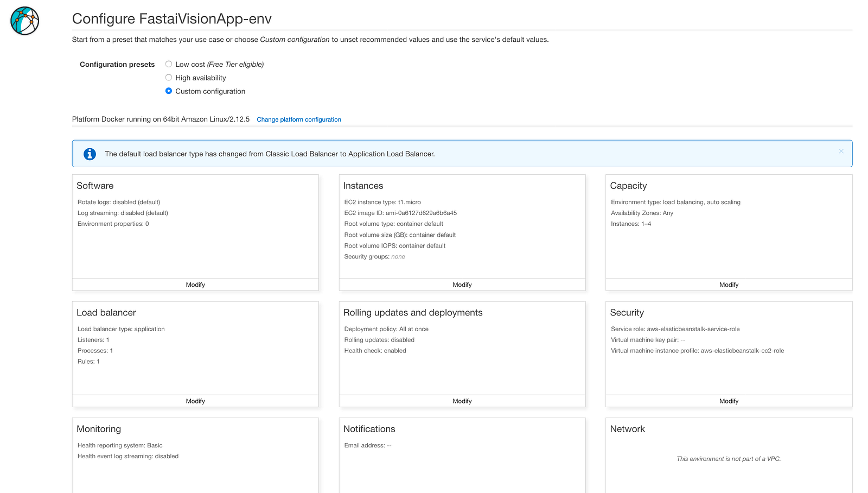Choose the High availability preset

[169, 78]
